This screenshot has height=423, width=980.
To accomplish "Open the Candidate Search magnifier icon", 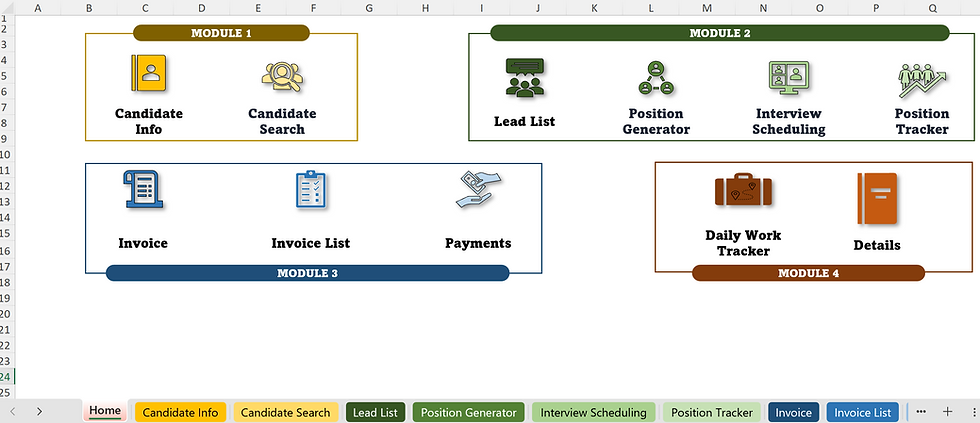I will tap(282, 77).
